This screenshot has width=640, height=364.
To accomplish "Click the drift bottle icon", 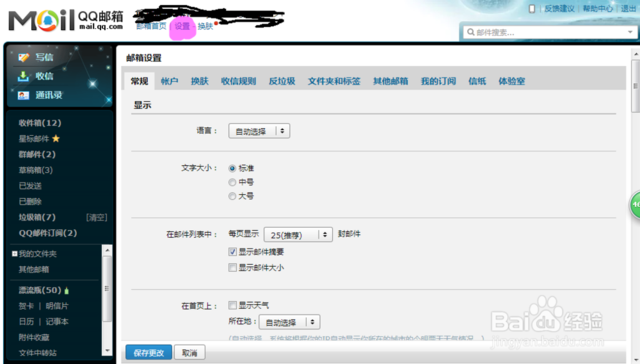I will pos(67,291).
